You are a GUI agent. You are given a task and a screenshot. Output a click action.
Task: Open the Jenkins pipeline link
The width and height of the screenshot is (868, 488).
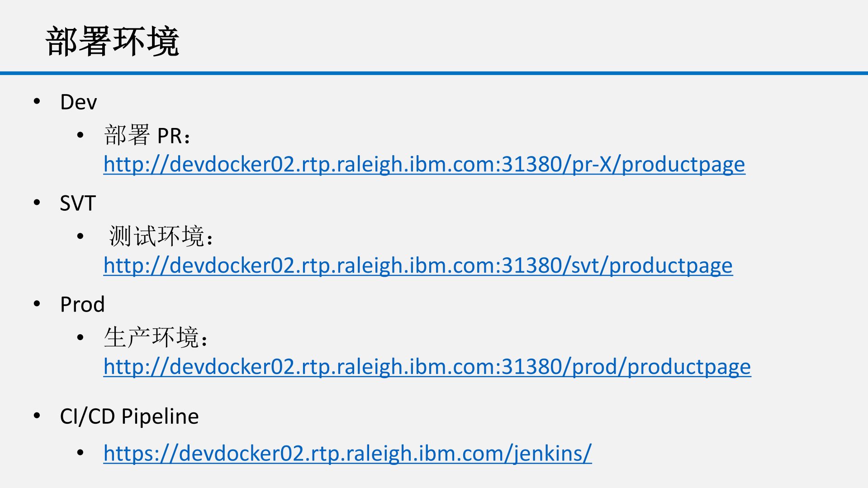[347, 453]
